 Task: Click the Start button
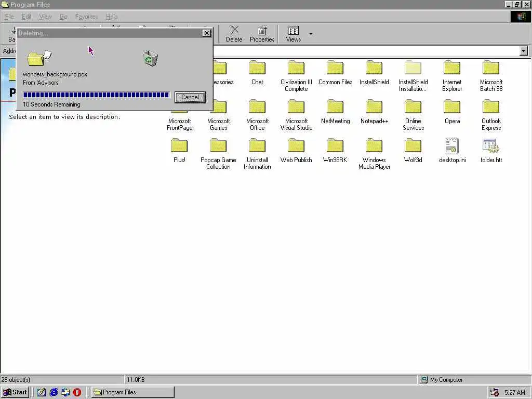pos(15,392)
